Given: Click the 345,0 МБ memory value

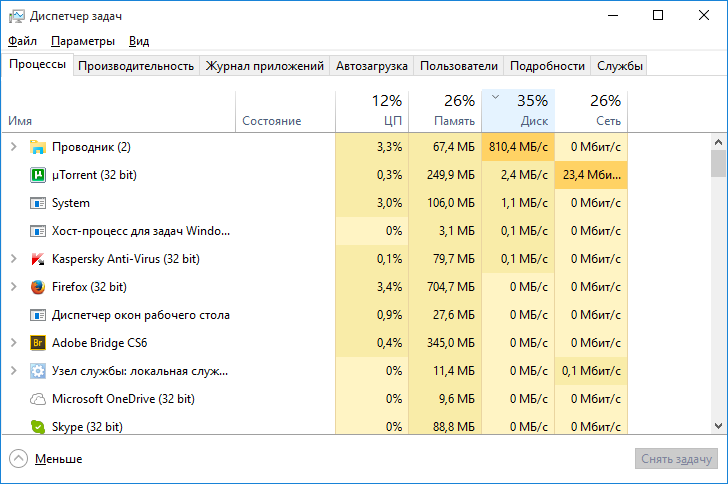Looking at the screenshot, I should tap(445, 343).
